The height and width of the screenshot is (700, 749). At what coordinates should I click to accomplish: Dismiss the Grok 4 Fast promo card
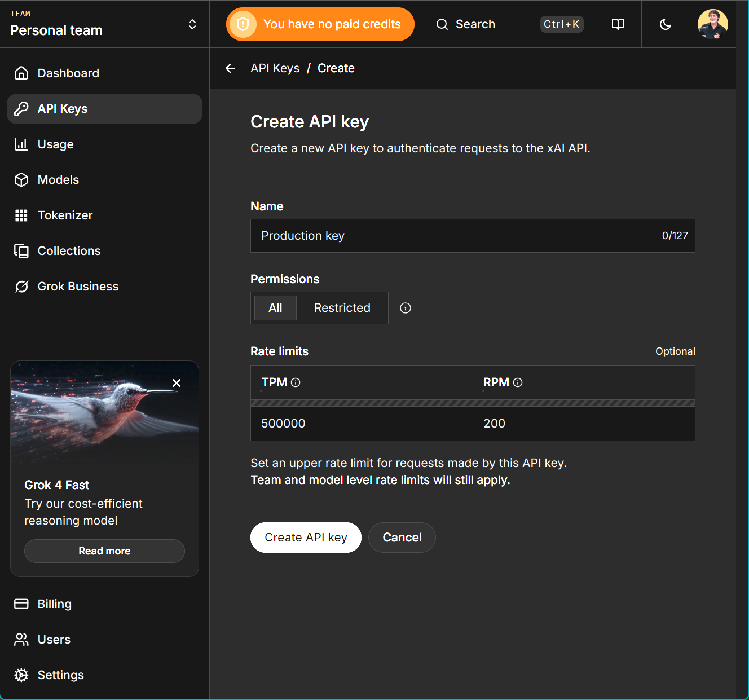177,383
